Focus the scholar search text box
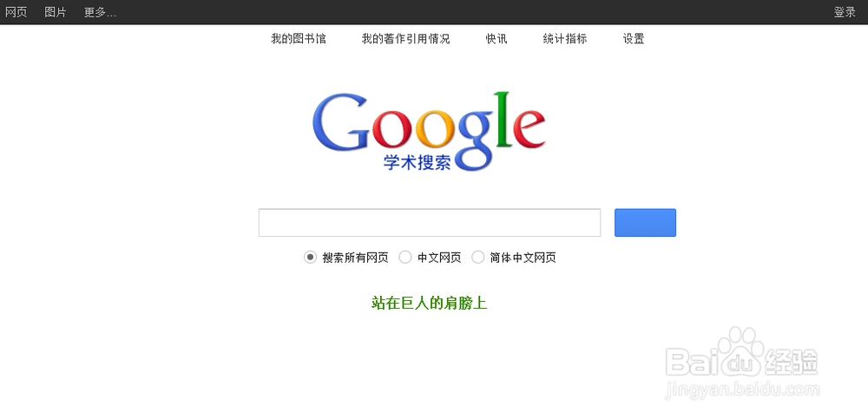The height and width of the screenshot is (419, 868). [x=430, y=222]
